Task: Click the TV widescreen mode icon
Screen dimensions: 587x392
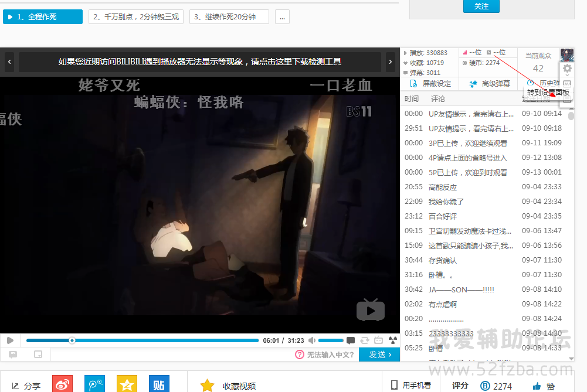Action: pyautogui.click(x=378, y=340)
